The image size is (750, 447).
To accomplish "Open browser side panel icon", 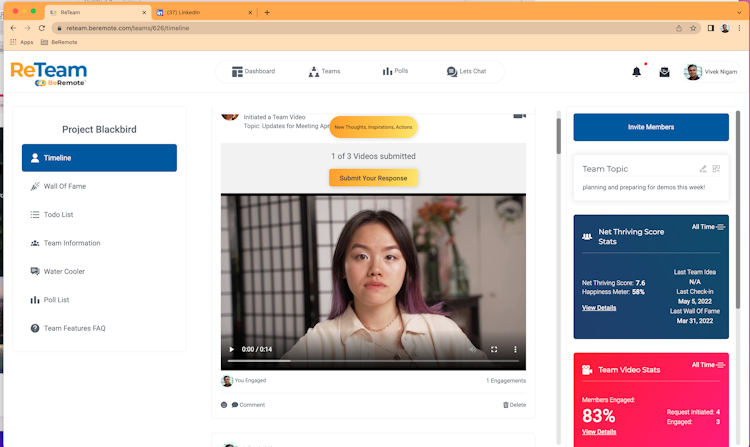I will pyautogui.click(x=711, y=28).
